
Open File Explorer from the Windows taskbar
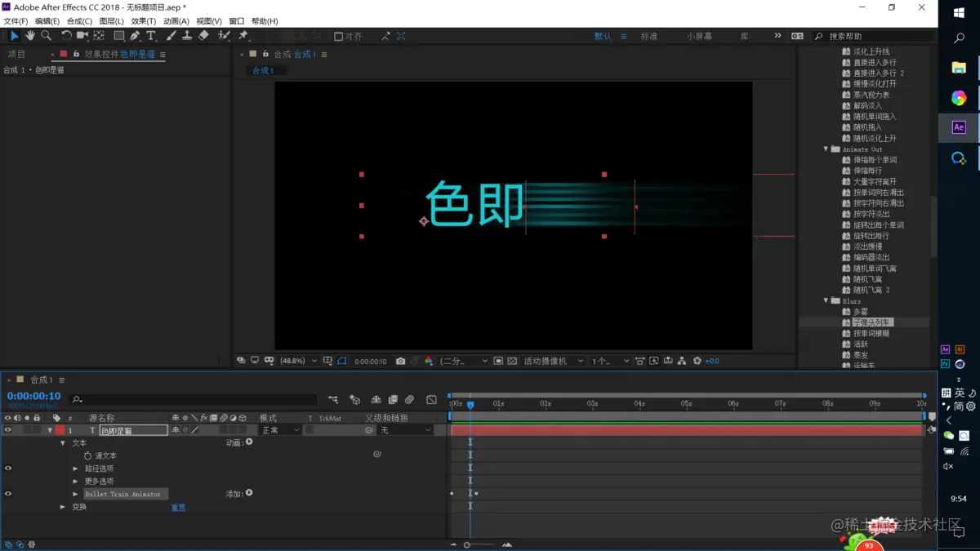pyautogui.click(x=959, y=69)
